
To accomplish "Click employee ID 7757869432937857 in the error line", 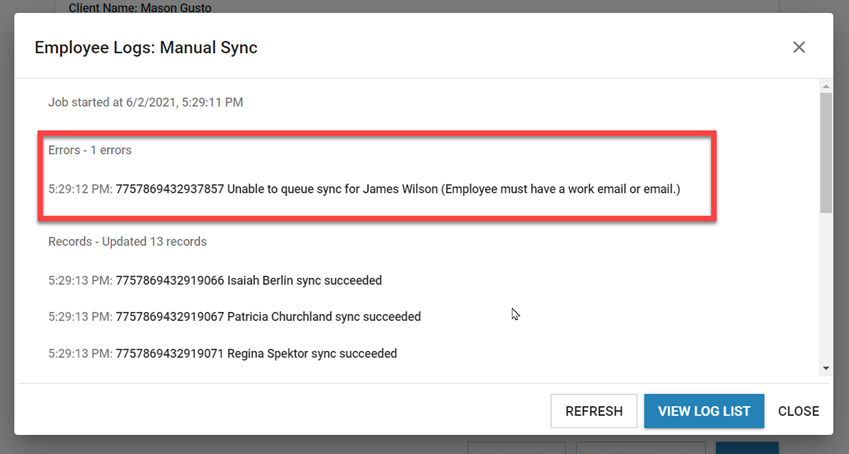I will pyautogui.click(x=169, y=188).
